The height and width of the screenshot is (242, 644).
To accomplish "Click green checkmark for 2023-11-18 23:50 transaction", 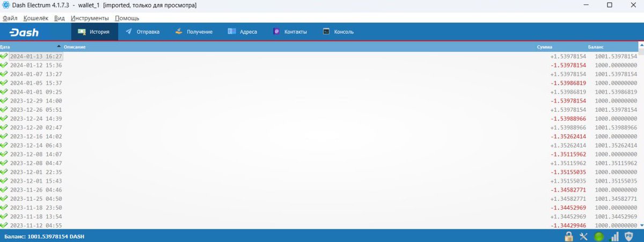I will [x=4, y=207].
